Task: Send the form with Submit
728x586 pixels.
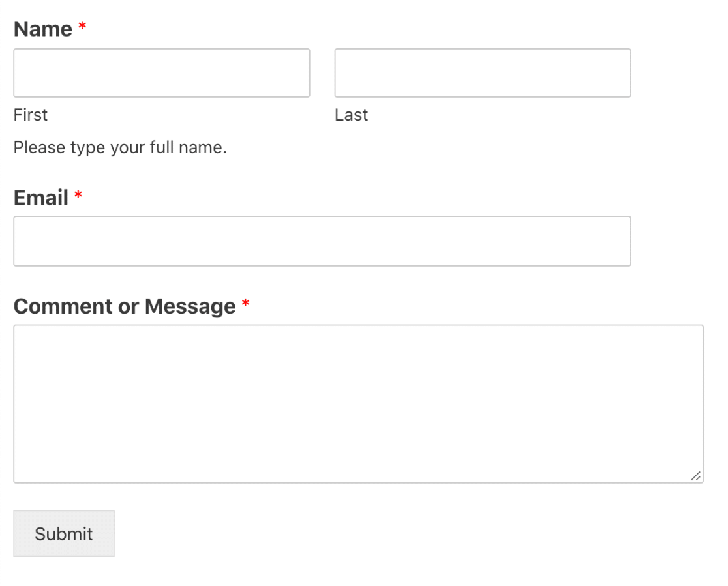Action: (64, 534)
